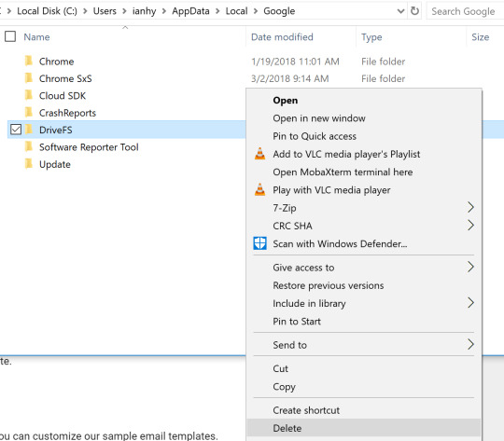The height and width of the screenshot is (441, 504).
Task: Click the chevron after AppData in the address bar
Action: 217,11
